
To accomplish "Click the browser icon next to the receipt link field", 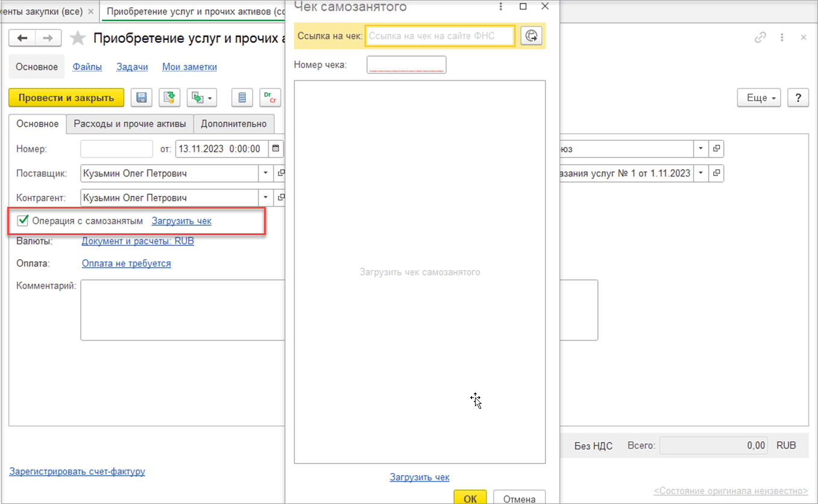I will click(530, 36).
